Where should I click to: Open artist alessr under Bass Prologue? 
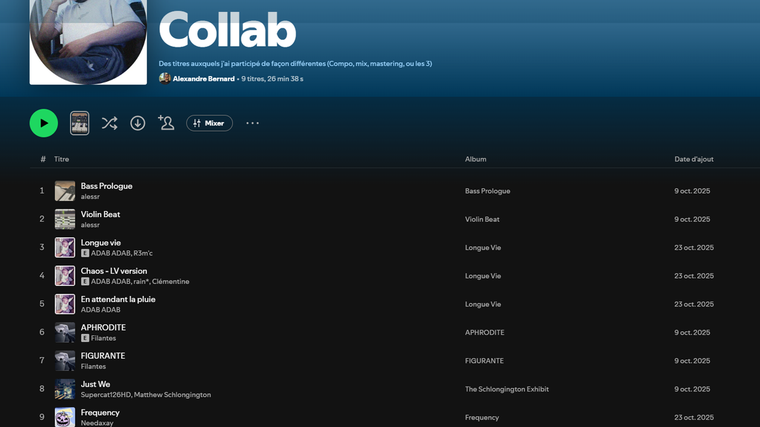point(90,197)
